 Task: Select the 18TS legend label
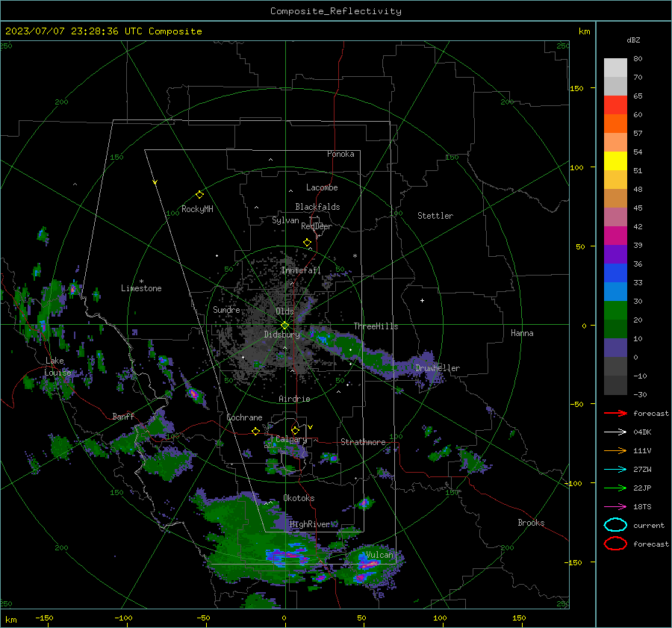642,507
